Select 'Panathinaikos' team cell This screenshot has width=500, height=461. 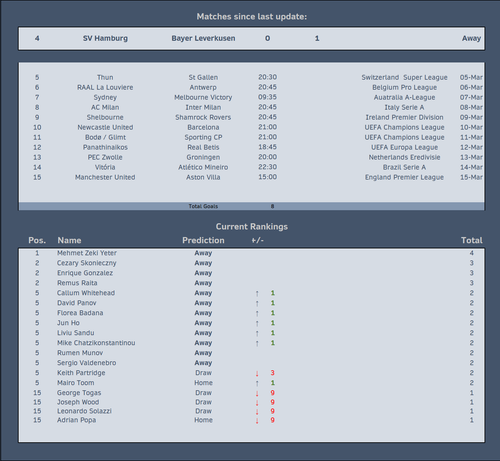coord(105,147)
